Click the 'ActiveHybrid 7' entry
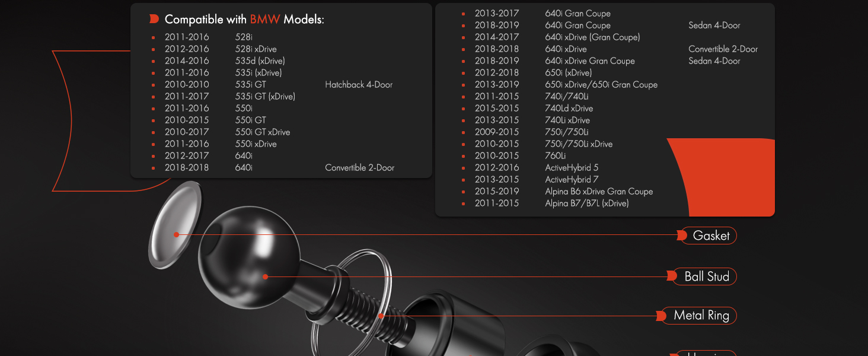The width and height of the screenshot is (868, 356). [572, 180]
